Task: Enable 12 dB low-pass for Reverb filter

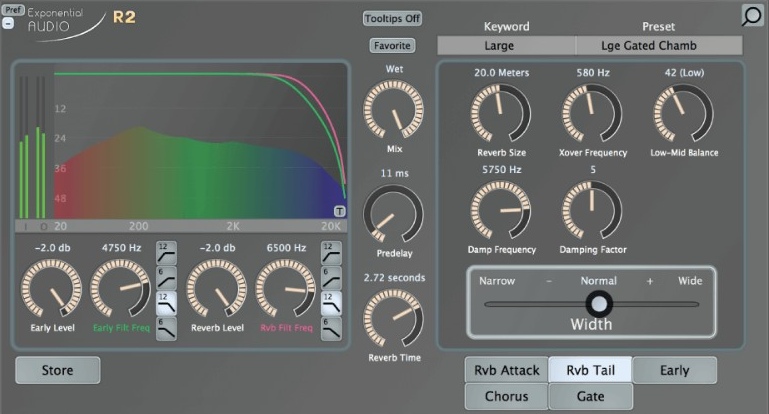Action: pyautogui.click(x=330, y=300)
